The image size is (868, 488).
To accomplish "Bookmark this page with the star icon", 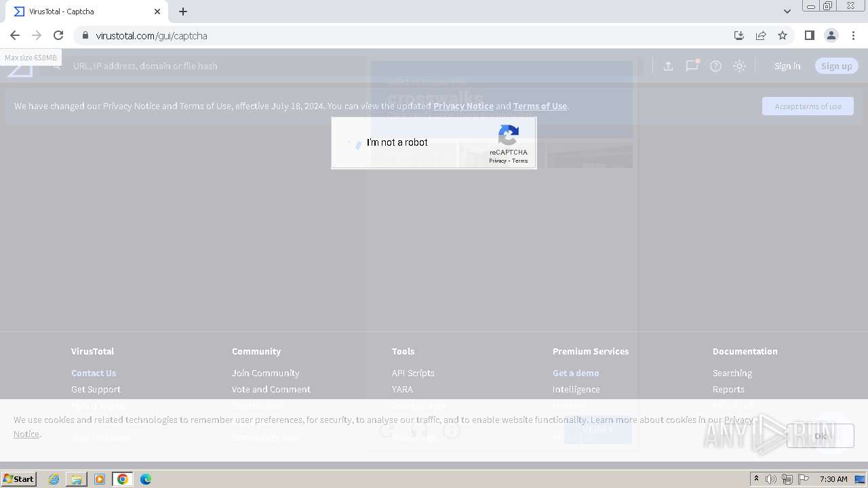I will [783, 35].
